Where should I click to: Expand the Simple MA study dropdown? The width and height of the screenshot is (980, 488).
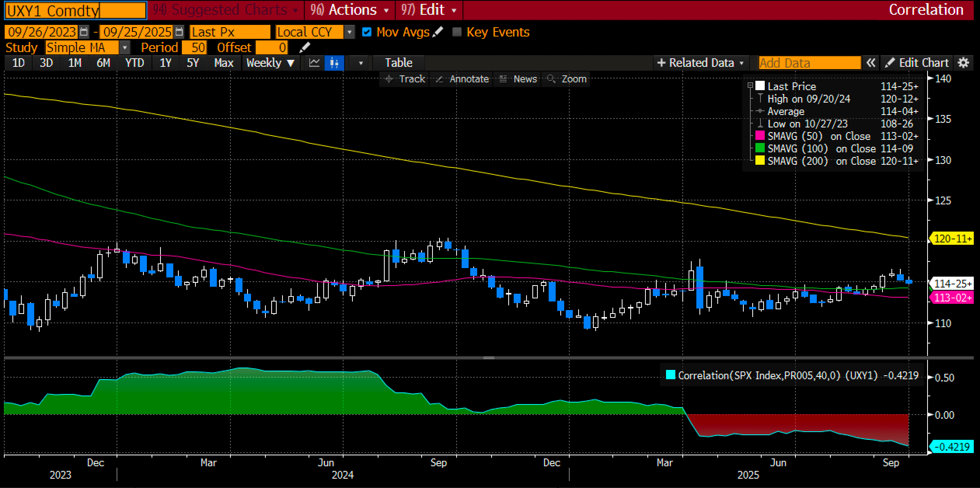[x=125, y=48]
